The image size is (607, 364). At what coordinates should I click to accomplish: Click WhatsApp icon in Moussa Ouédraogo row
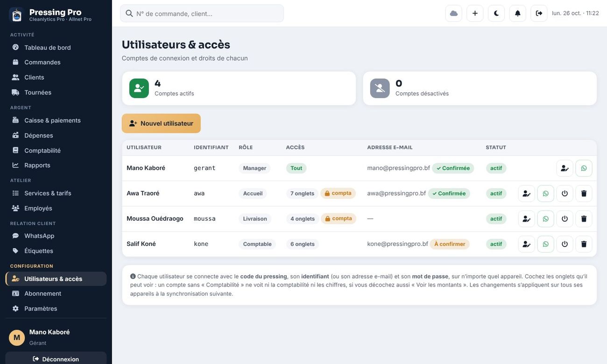(x=545, y=218)
